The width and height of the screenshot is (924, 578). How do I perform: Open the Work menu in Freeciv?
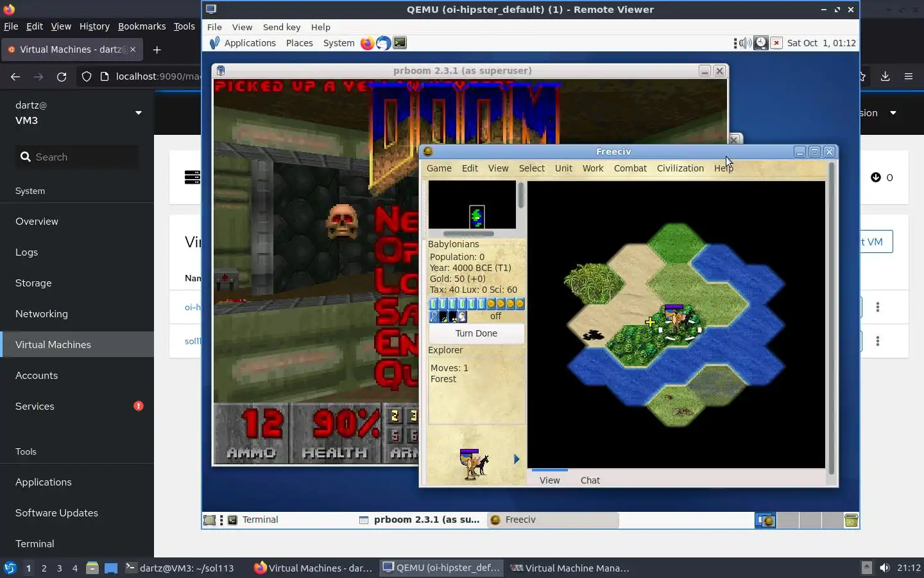point(593,168)
